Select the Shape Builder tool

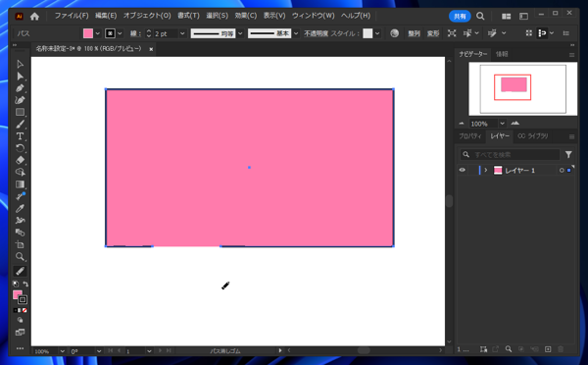[20, 173]
